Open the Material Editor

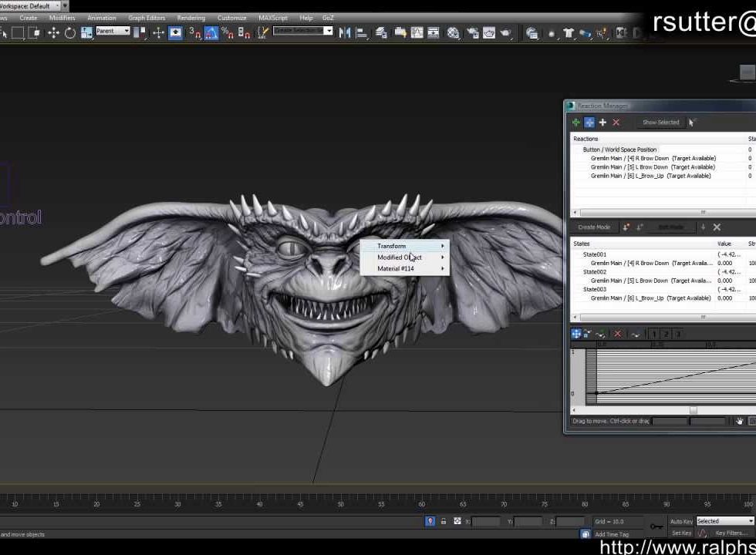pos(453,32)
